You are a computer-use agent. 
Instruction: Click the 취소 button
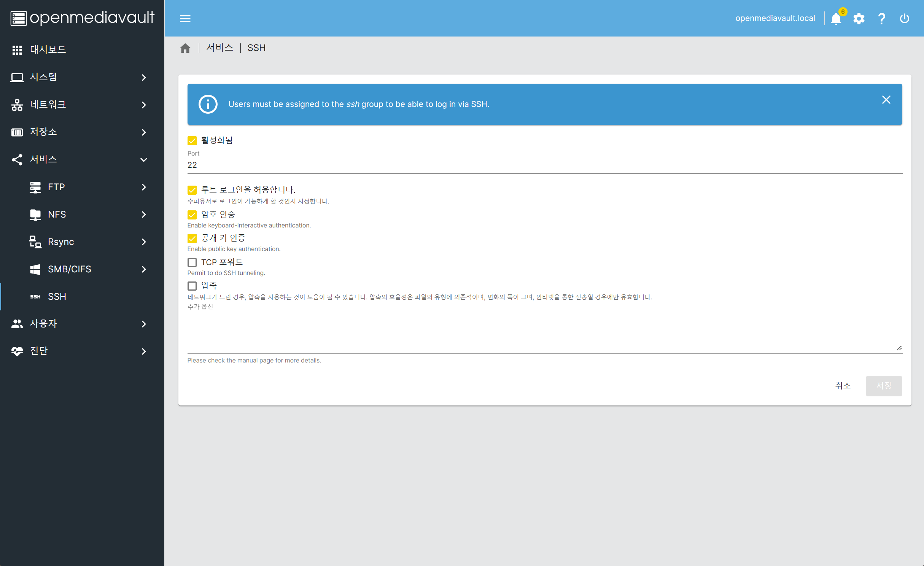pyautogui.click(x=843, y=386)
